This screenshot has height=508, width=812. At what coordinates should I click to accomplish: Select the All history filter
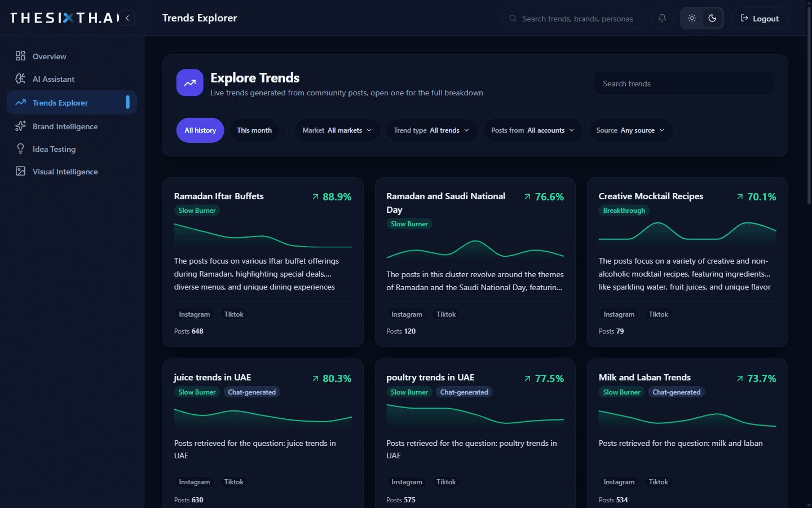[x=200, y=130]
